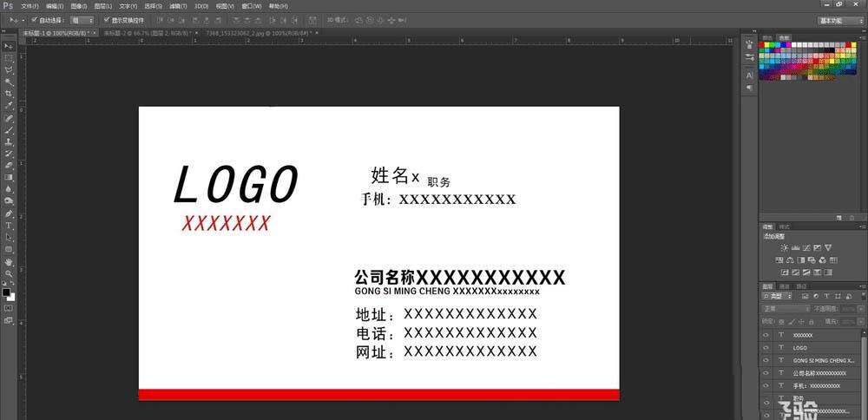
Task: Close the 未标题-1 document tab
Action: pyautogui.click(x=94, y=33)
